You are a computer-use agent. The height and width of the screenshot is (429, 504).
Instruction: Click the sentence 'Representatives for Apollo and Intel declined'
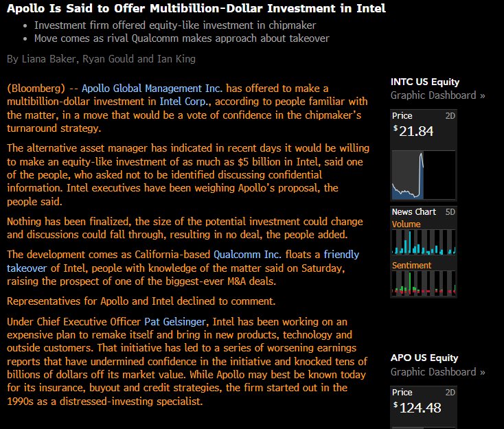coord(141,301)
